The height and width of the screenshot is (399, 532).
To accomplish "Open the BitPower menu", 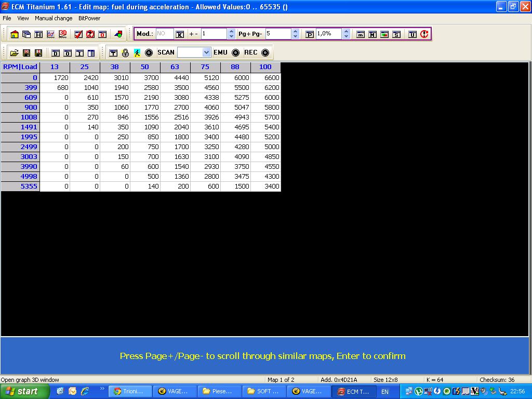I will pyautogui.click(x=89, y=18).
